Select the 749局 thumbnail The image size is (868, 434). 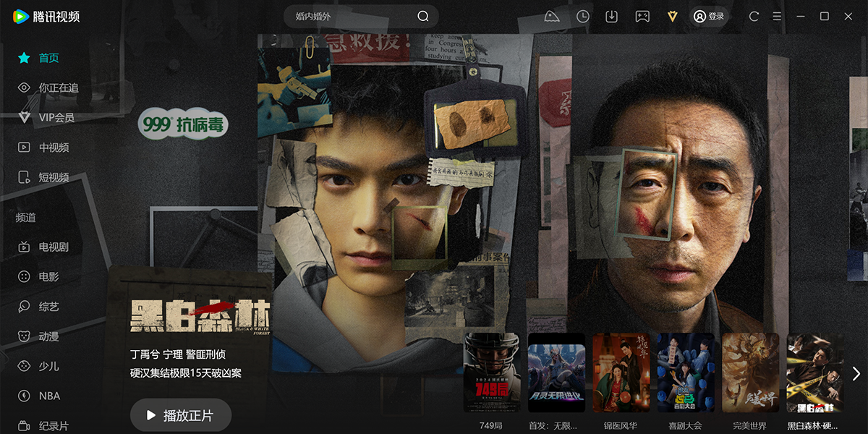coord(491,373)
